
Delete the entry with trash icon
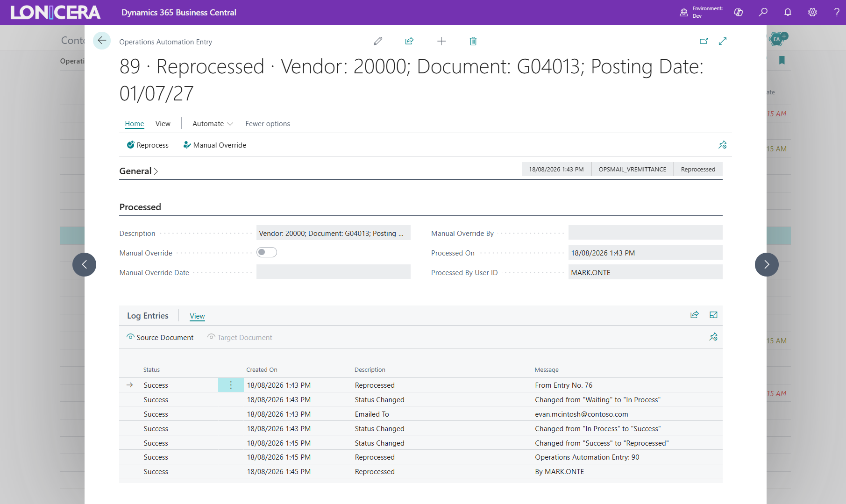[x=473, y=41]
